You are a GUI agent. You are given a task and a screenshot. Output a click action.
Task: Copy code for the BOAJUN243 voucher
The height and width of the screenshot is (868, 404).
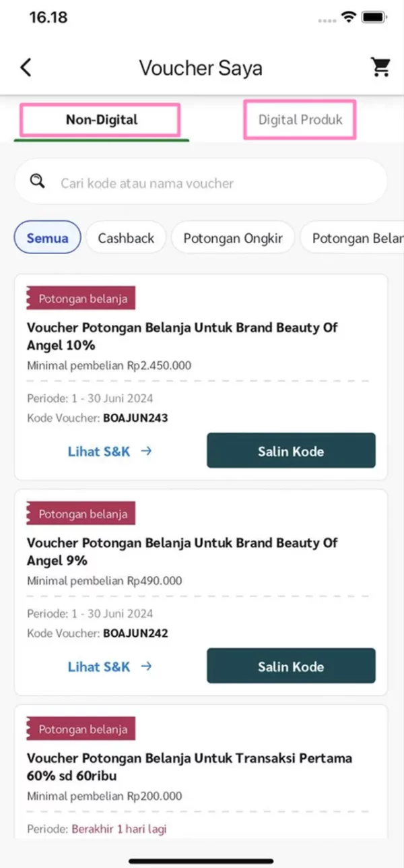pos(291,451)
